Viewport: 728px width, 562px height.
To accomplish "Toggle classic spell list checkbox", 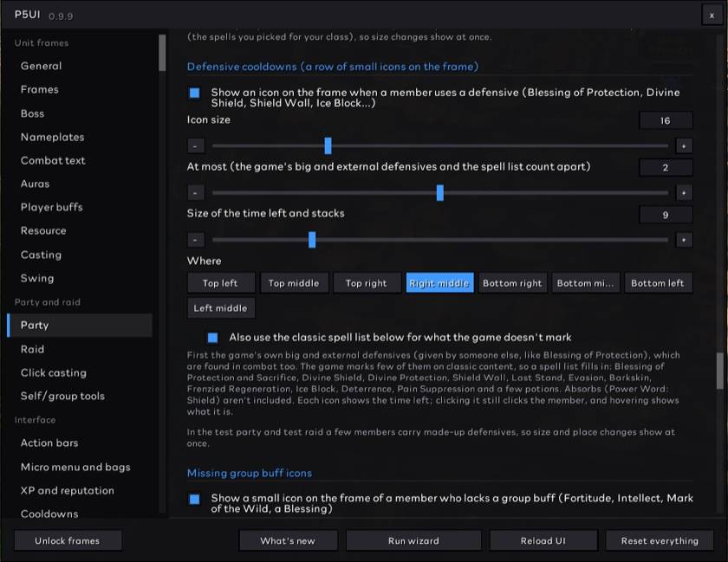I will [x=212, y=338].
